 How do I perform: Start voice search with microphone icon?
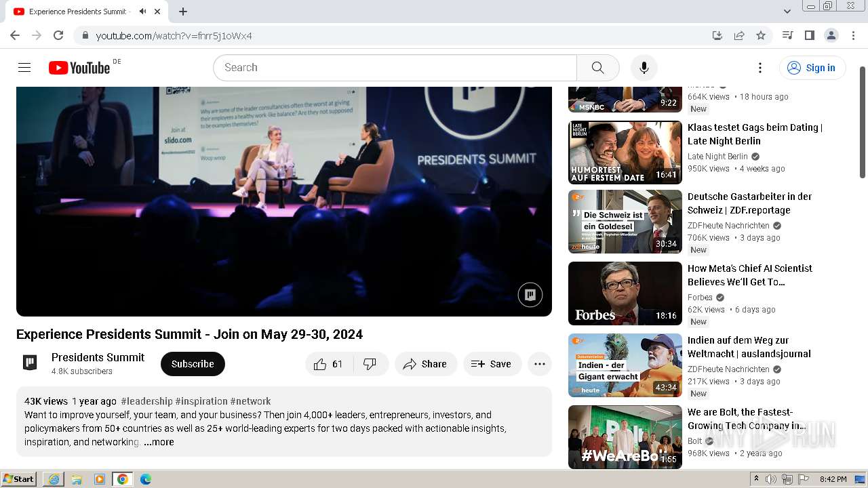coord(644,68)
